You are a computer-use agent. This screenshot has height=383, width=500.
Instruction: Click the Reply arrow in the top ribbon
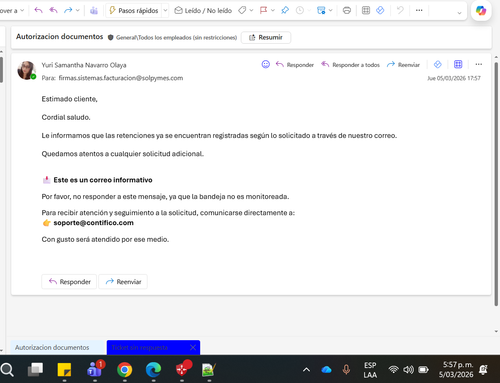tap(39, 10)
